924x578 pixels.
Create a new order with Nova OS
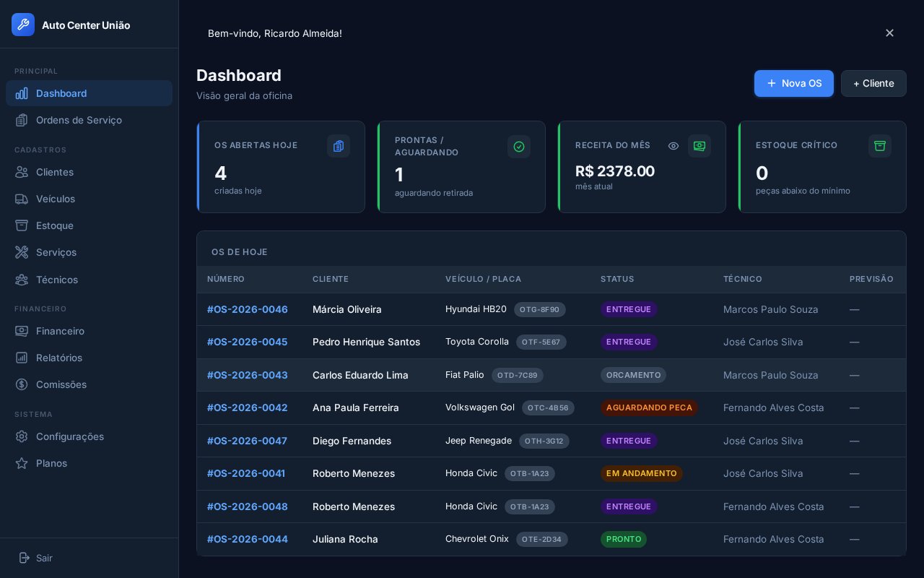tap(794, 83)
